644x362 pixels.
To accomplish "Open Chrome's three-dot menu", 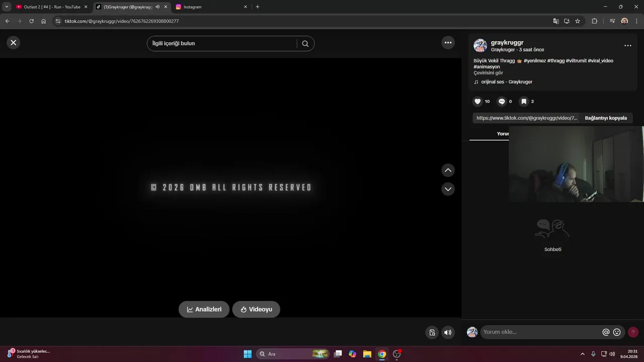I will click(x=636, y=21).
